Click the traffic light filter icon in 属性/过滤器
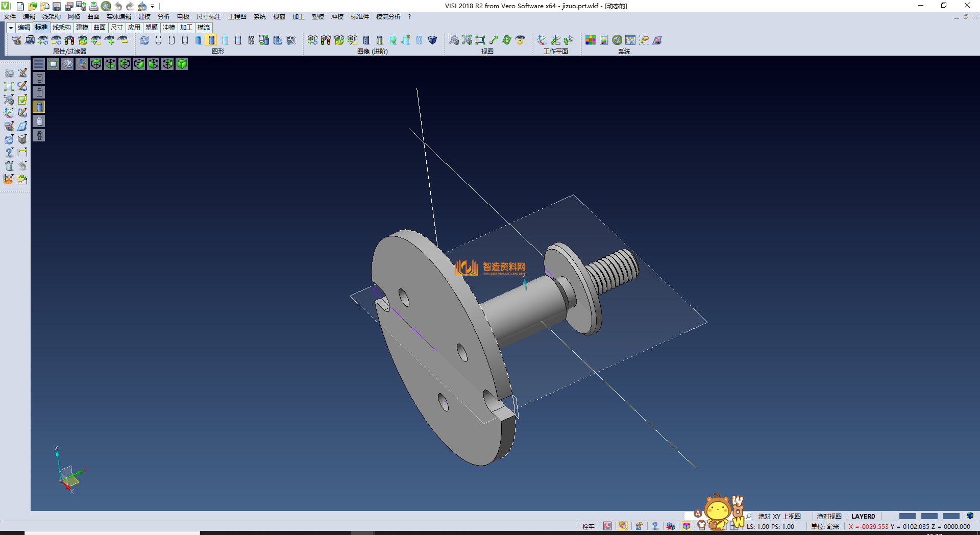 pos(69,40)
